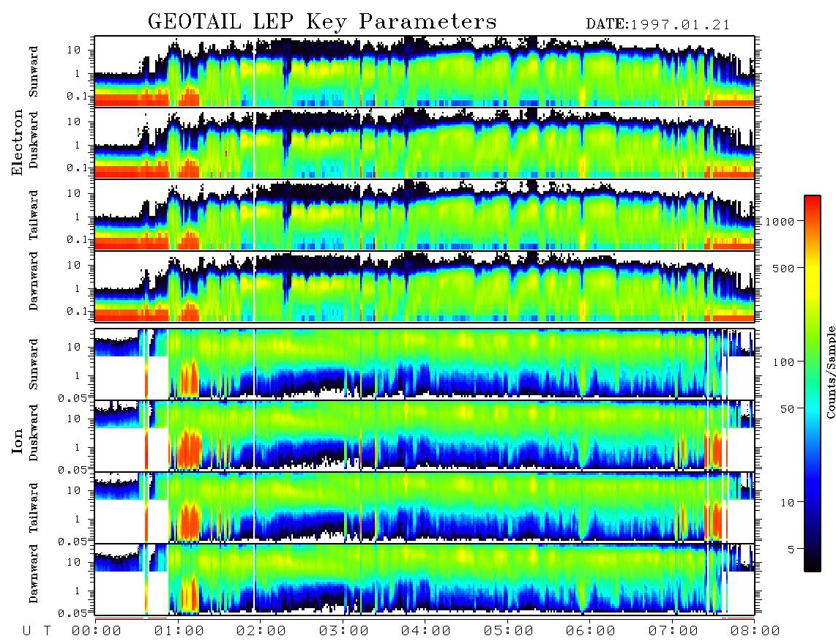Click the 50 color bar tick label

pos(787,409)
